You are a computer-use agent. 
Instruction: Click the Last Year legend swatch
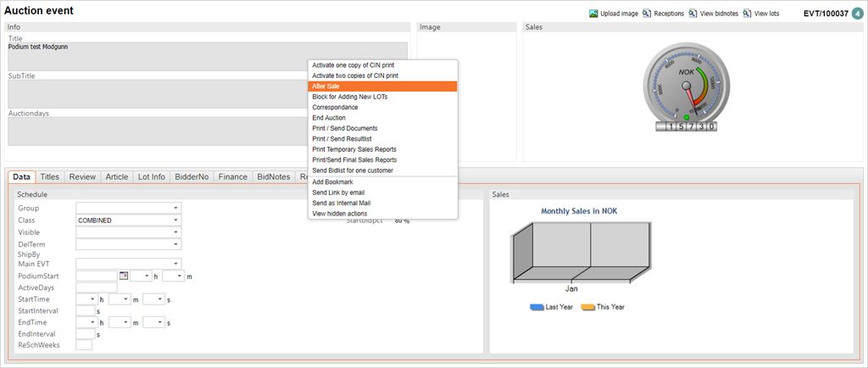[537, 307]
